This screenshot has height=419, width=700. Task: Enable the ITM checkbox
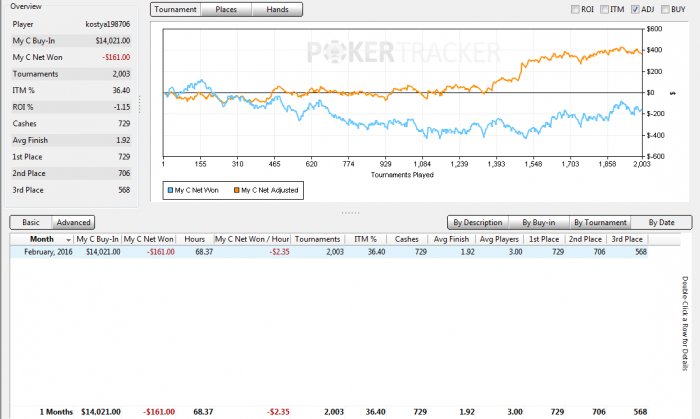tap(604, 9)
